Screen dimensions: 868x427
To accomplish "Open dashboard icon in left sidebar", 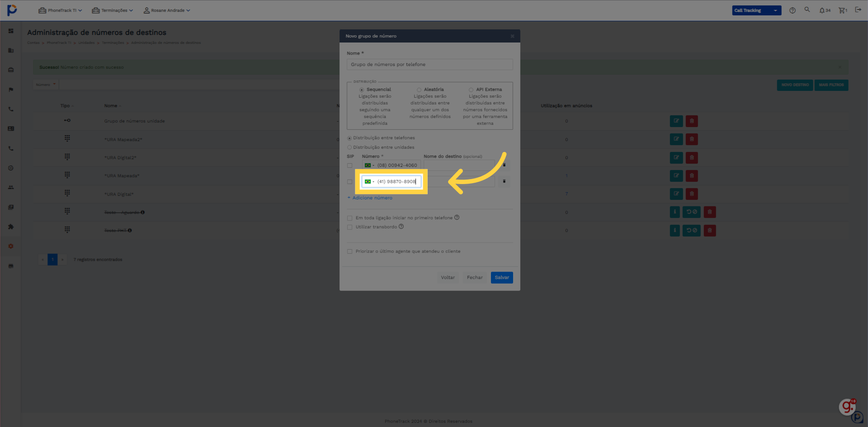I will click(x=11, y=31).
